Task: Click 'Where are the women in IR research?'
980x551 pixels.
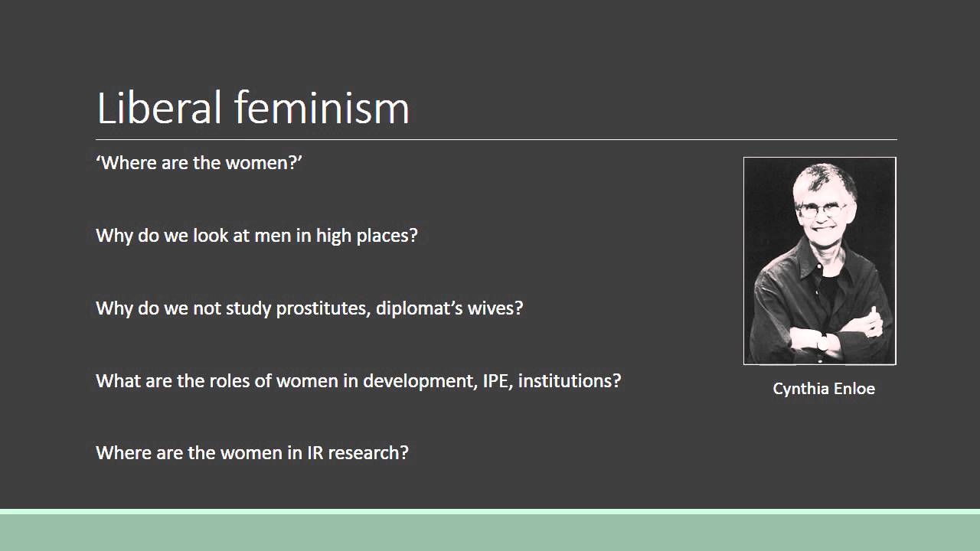Action: pos(252,453)
